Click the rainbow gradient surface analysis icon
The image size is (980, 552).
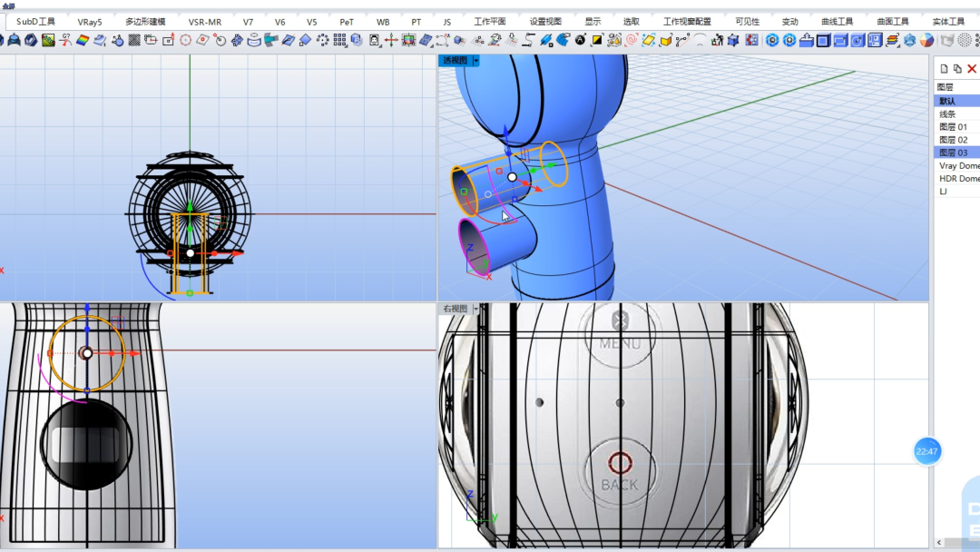click(83, 41)
